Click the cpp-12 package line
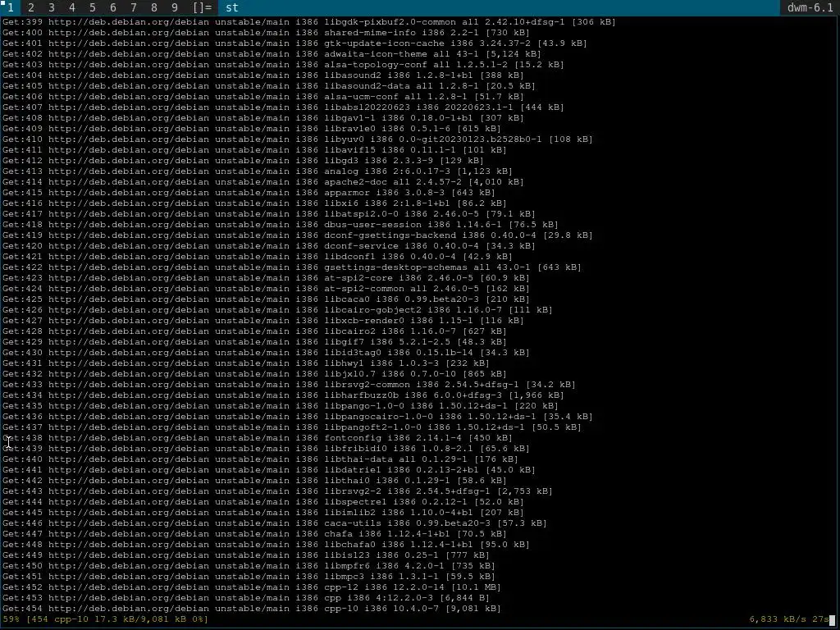This screenshot has height=630, width=840. (x=252, y=587)
